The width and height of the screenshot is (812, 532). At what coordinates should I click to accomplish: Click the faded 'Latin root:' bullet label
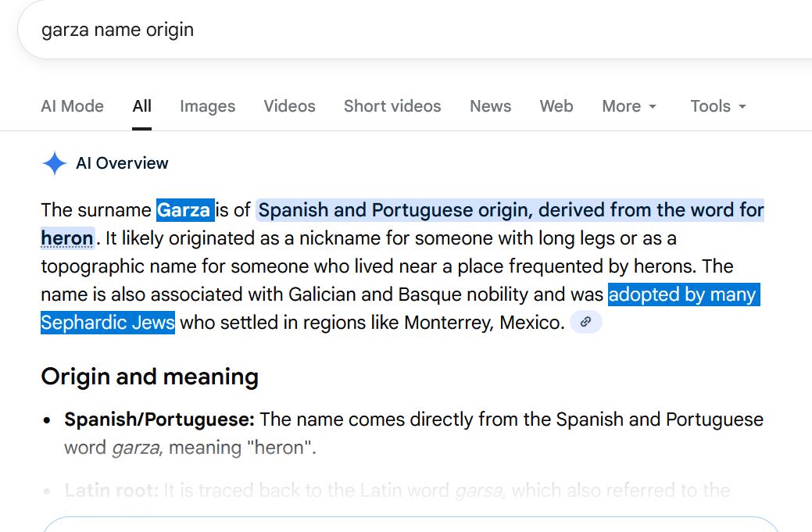point(111,490)
